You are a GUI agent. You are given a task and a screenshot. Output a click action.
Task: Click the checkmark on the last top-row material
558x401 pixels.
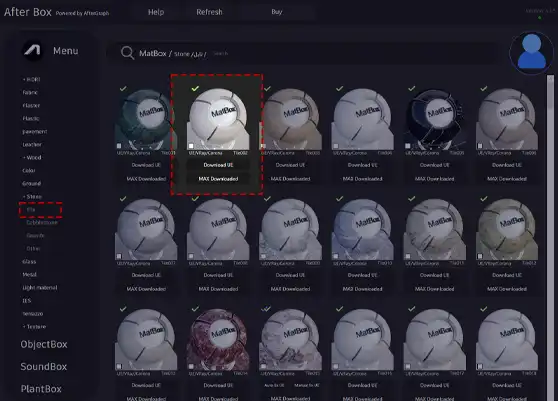tap(484, 88)
